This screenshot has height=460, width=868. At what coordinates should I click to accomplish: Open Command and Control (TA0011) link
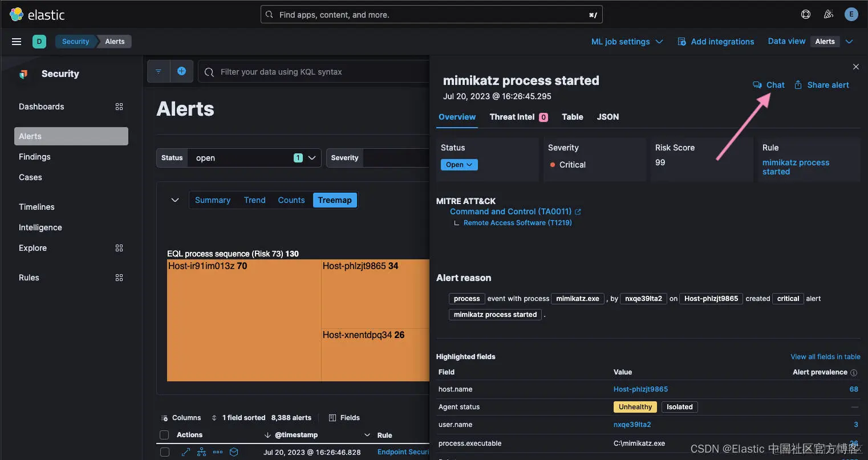pos(510,211)
